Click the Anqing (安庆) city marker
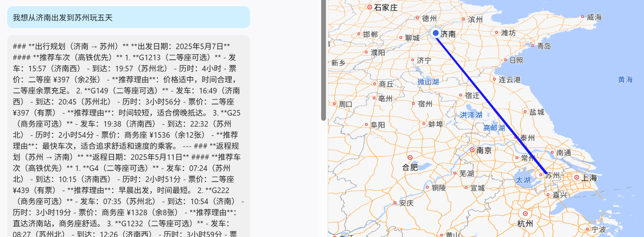Screen dimensions: 644x237 pos(395,203)
